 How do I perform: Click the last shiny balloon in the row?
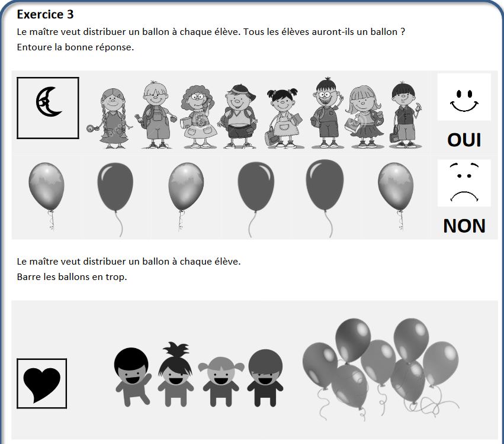coord(396,196)
